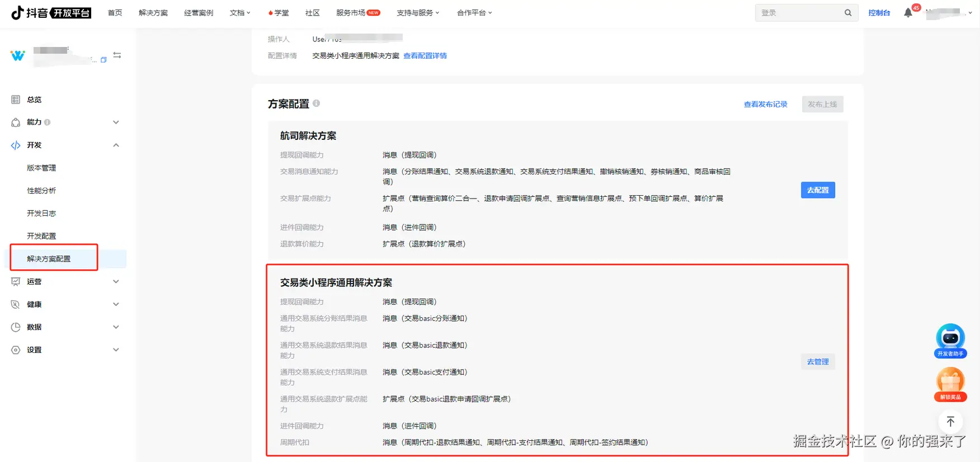Click the 去管理 button

[x=818, y=362]
